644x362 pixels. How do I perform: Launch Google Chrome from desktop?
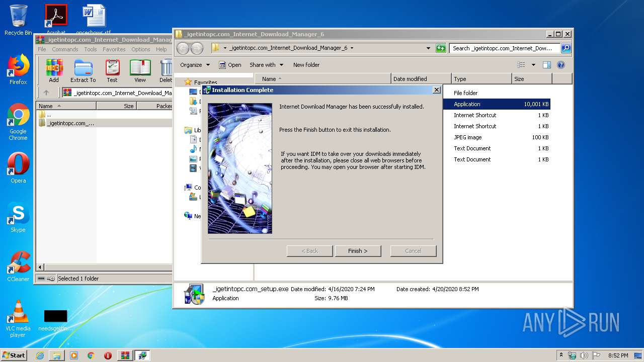coord(18,122)
